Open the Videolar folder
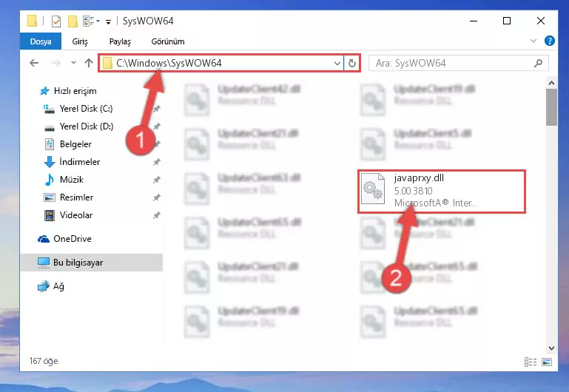This screenshot has height=392, width=569. point(76,215)
